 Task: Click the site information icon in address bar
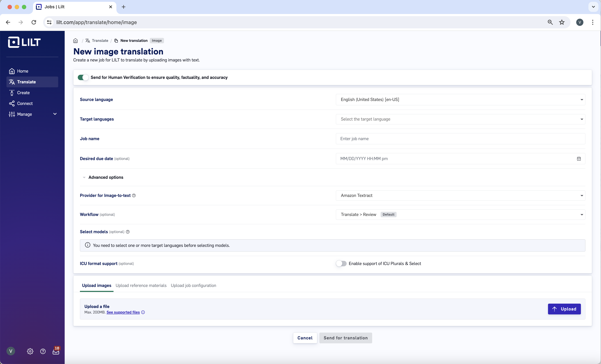(49, 22)
